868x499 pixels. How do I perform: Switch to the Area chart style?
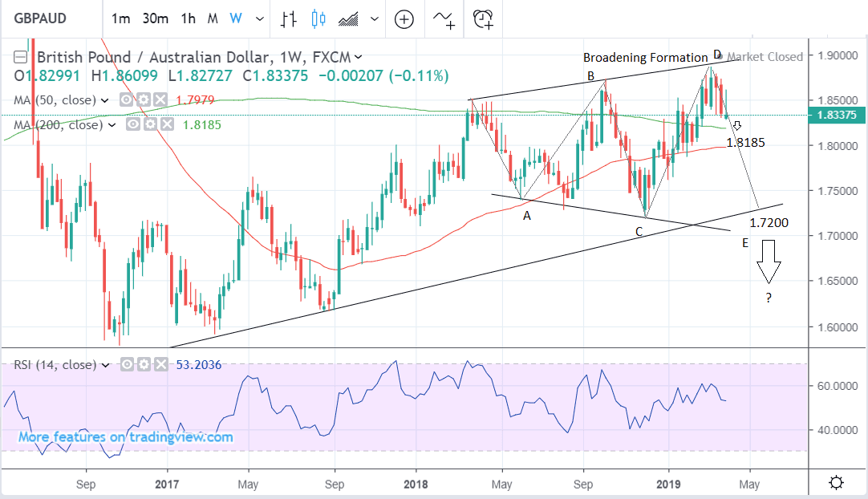[349, 18]
